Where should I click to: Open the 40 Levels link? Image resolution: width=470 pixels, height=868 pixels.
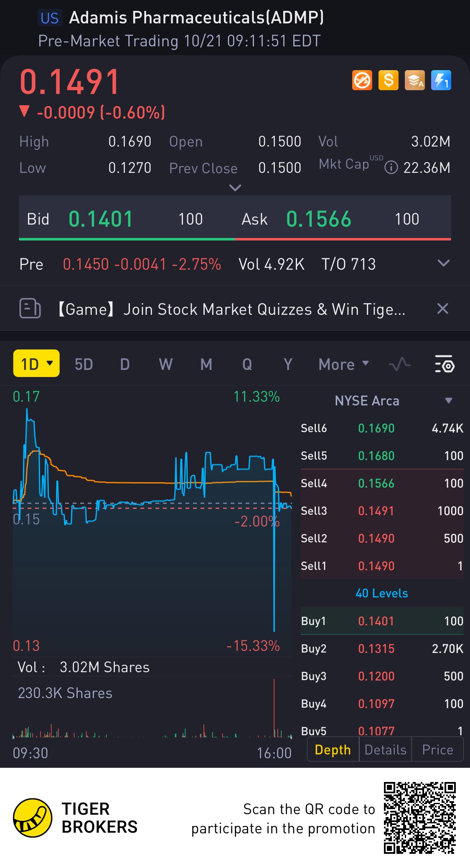(x=382, y=593)
